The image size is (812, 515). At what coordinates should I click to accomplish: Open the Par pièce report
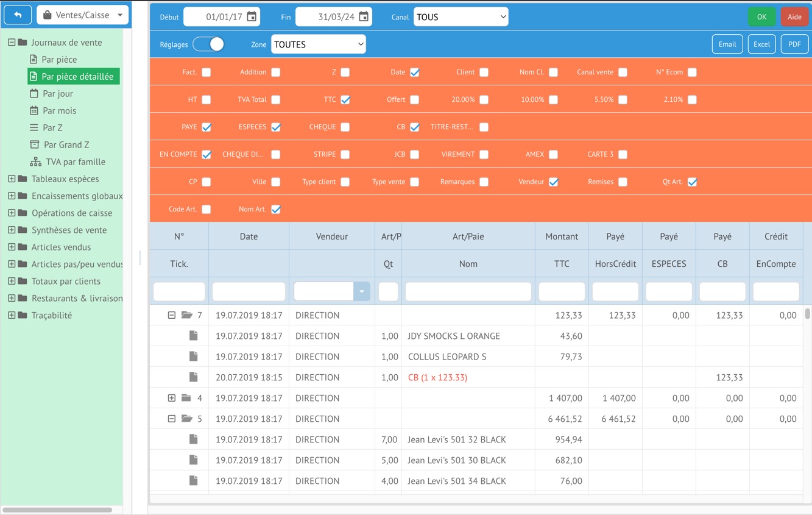pos(59,59)
